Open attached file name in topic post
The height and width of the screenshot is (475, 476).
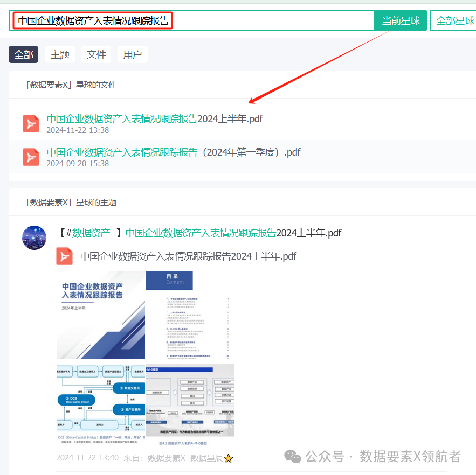[x=188, y=256]
